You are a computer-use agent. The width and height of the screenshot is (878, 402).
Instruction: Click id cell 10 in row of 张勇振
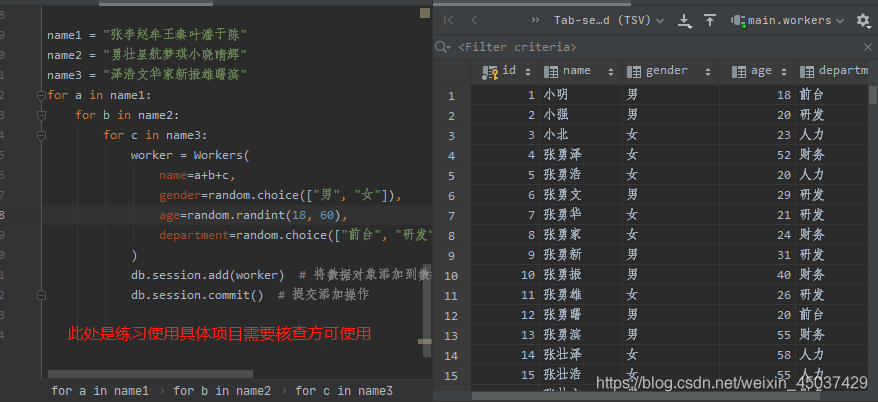pos(505,275)
